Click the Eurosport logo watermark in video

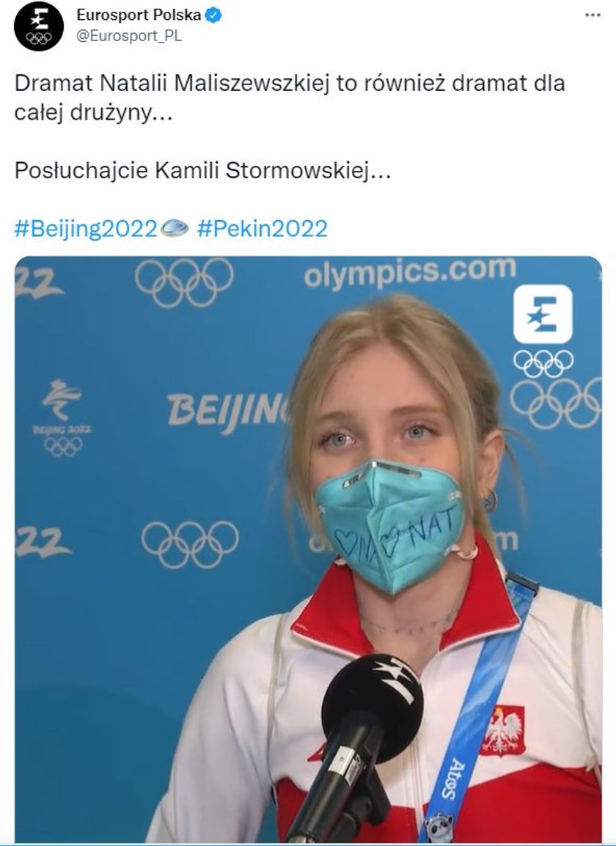pyautogui.click(x=543, y=314)
